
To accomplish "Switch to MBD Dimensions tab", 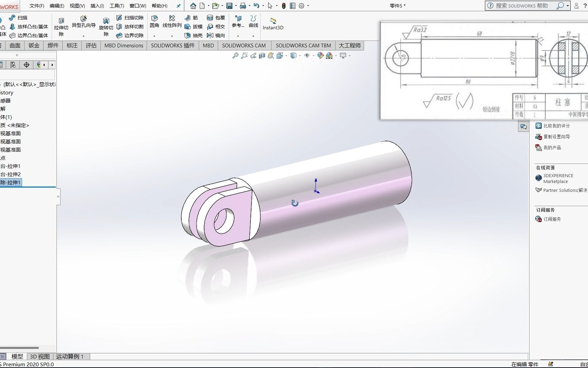I will 124,45.
